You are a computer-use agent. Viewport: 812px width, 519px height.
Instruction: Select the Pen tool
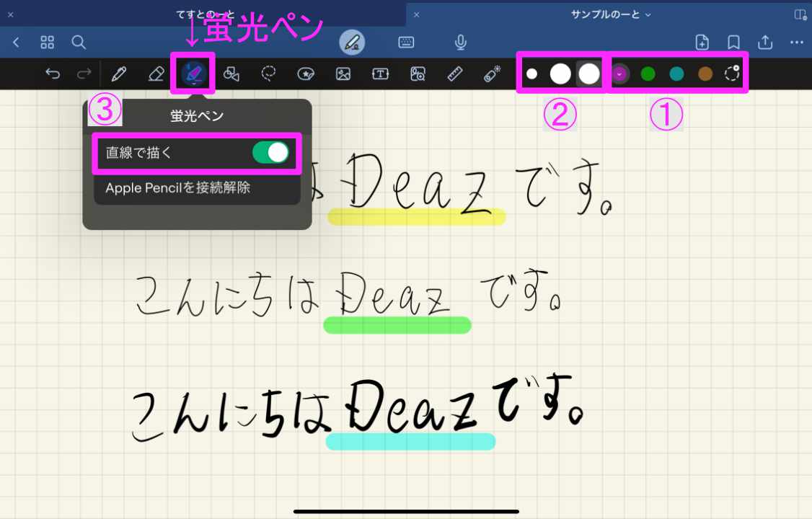(120, 74)
